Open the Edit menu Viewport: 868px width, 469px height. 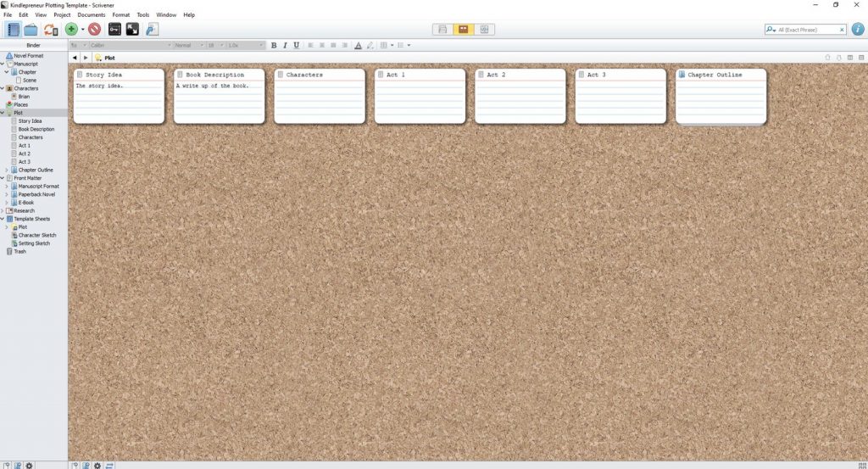[23, 15]
